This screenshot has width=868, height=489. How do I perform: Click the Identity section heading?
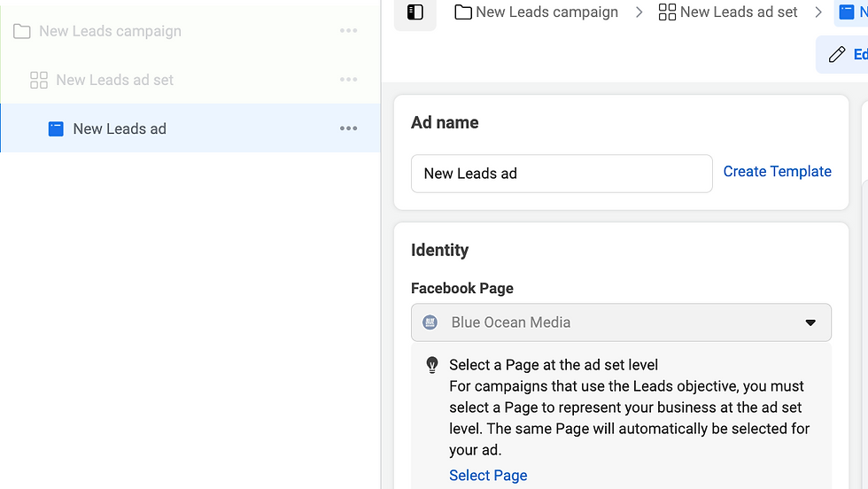pos(439,251)
